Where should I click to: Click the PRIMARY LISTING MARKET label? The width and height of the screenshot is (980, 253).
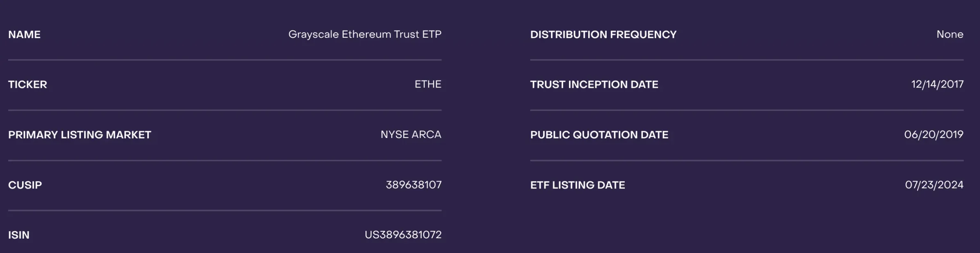[80, 135]
